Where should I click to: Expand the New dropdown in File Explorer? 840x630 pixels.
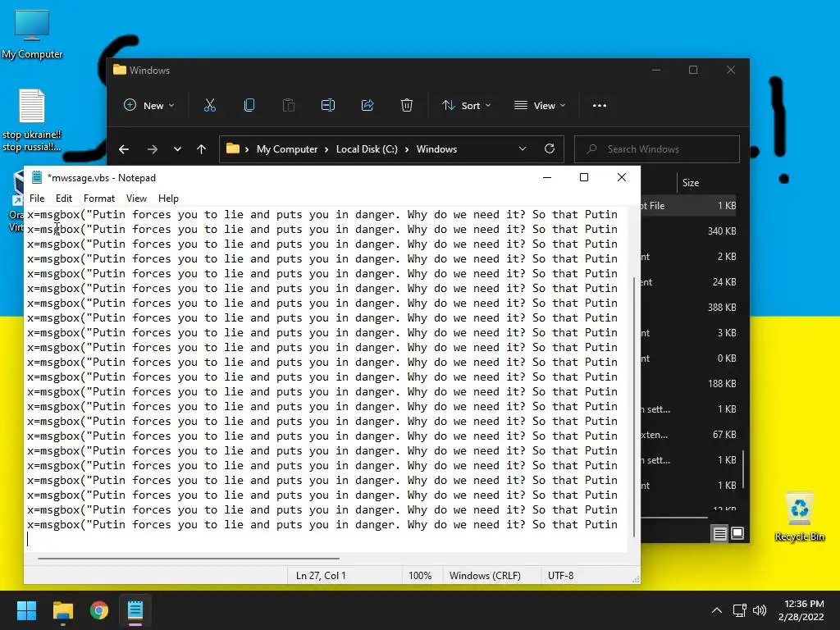149,106
